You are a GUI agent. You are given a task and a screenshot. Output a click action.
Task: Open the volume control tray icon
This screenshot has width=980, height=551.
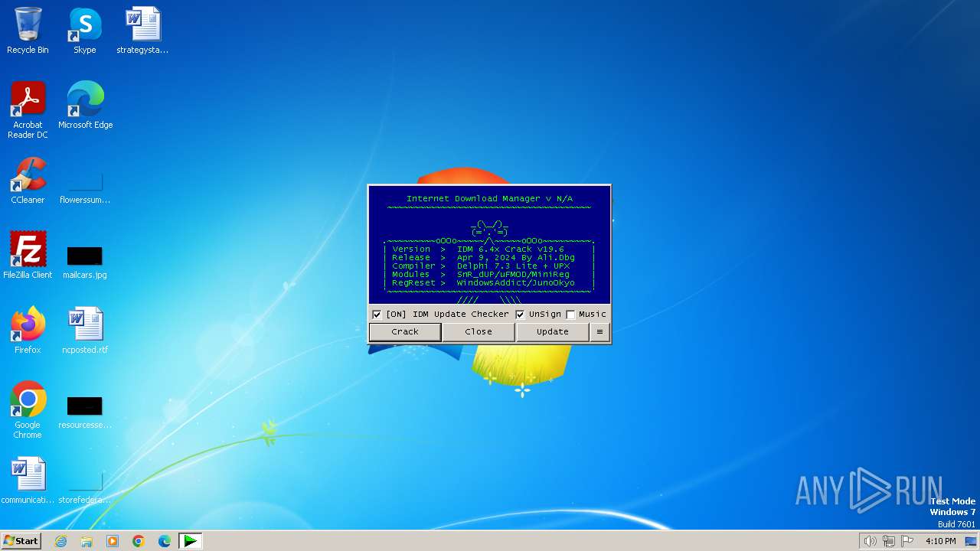coord(870,541)
